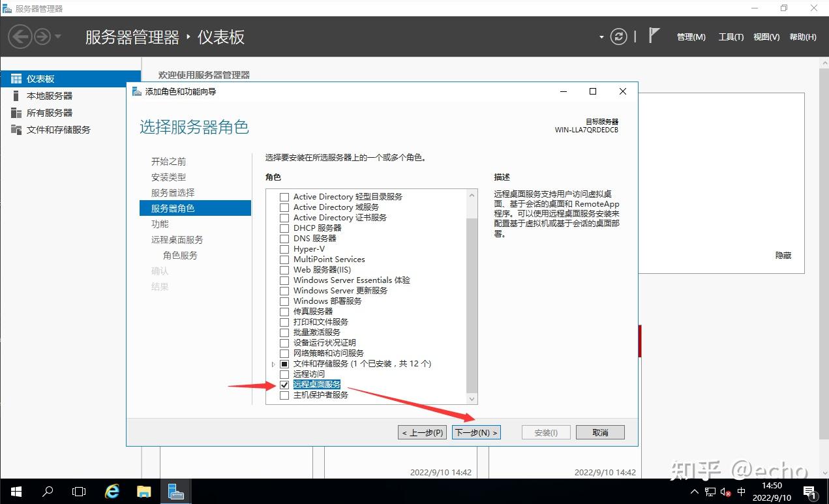Check Active Directory 轻型目录服务 role
The height and width of the screenshot is (504, 829).
tap(284, 197)
